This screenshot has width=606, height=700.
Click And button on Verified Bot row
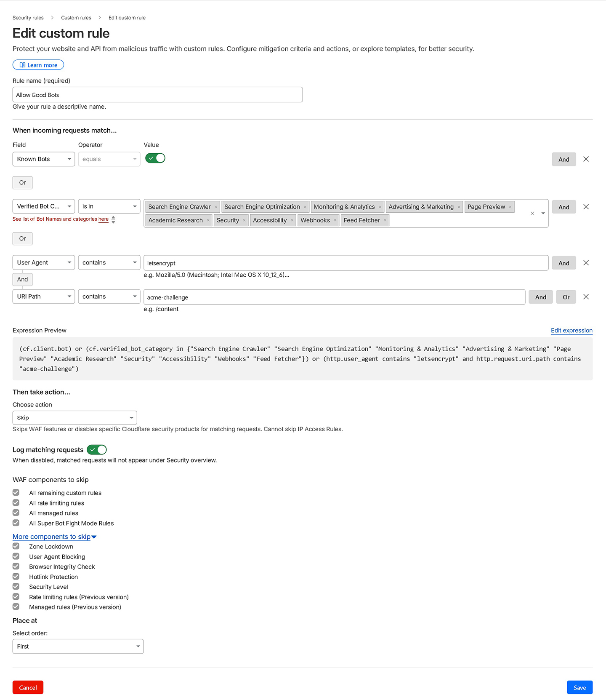564,207
